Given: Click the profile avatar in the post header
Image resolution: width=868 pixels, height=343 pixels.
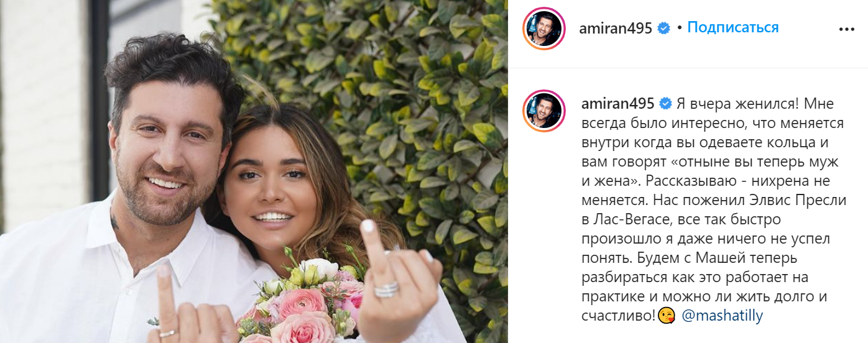Looking at the screenshot, I should click(x=543, y=29).
